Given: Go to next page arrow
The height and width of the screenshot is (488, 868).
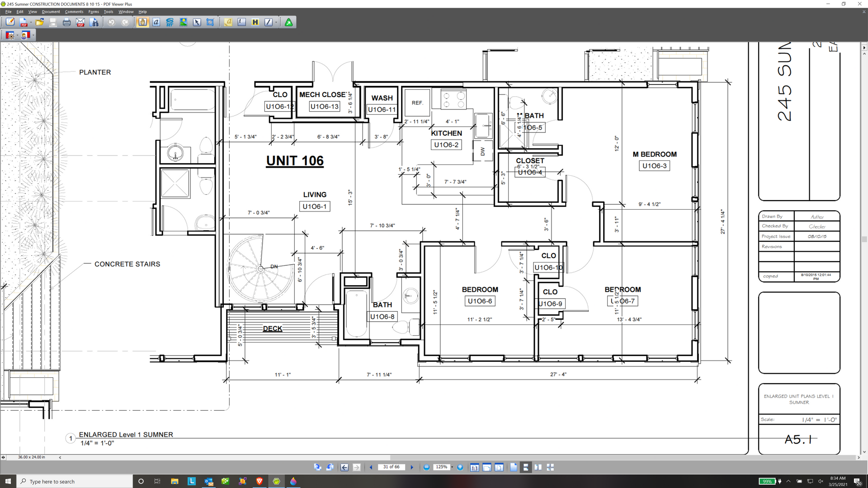Looking at the screenshot, I should [x=412, y=467].
